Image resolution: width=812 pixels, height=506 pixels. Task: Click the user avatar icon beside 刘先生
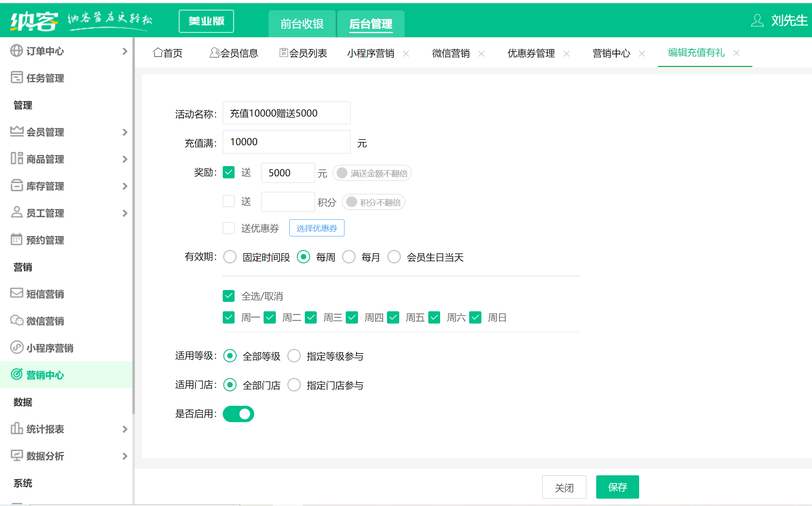[757, 20]
